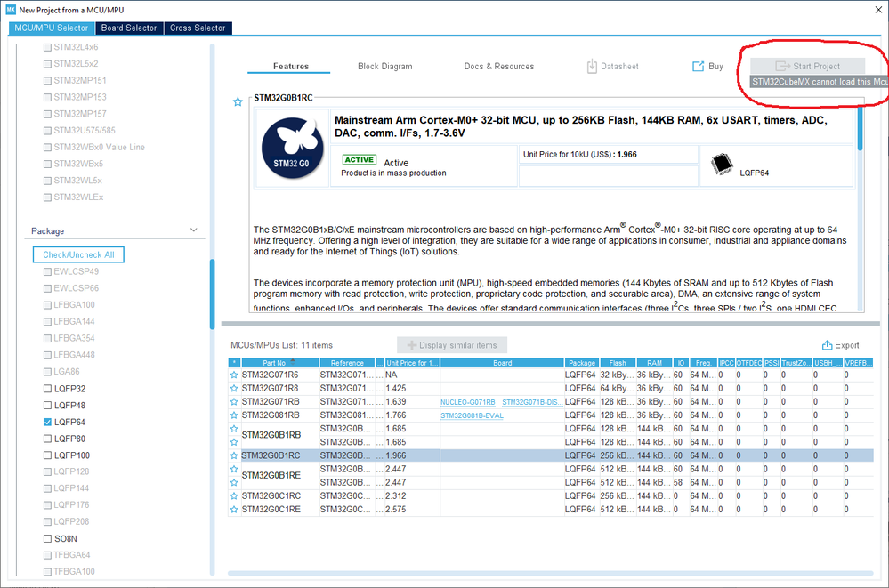Viewport: 889px width, 588px height.
Task: Close the New Project dialog
Action: coord(877,10)
